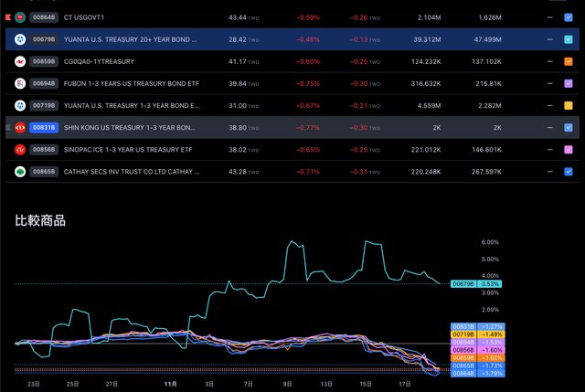
Task: Select the 00831B ticker badge in the list
Action: click(44, 127)
